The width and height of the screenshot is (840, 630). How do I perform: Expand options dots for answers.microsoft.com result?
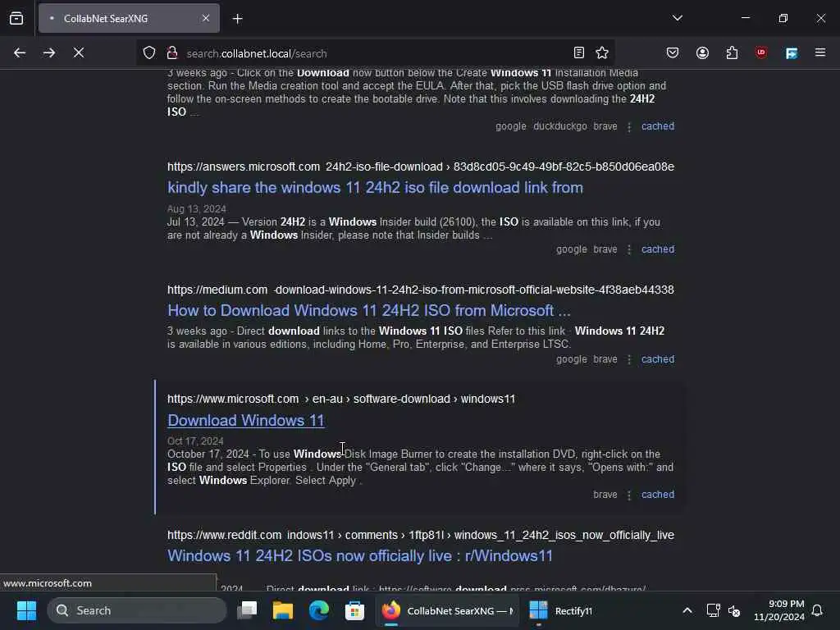[x=629, y=249]
